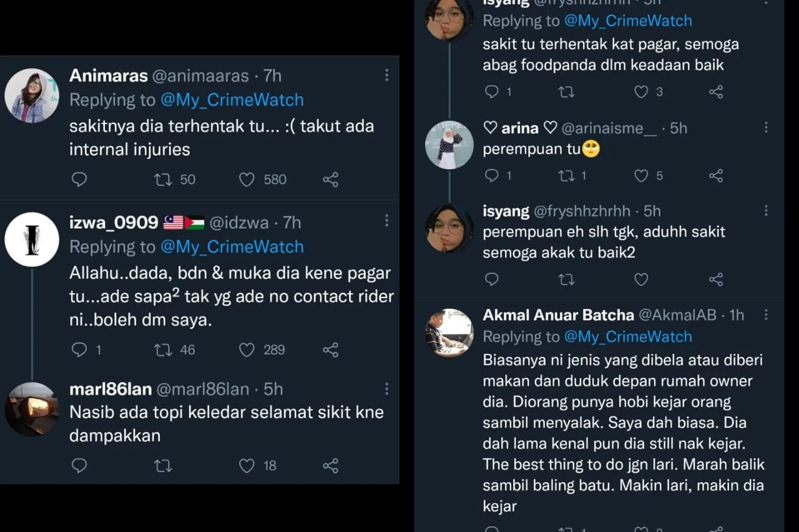Retweet the arina tweet 'perempuan tu'
The width and height of the screenshot is (799, 532).
[566, 176]
